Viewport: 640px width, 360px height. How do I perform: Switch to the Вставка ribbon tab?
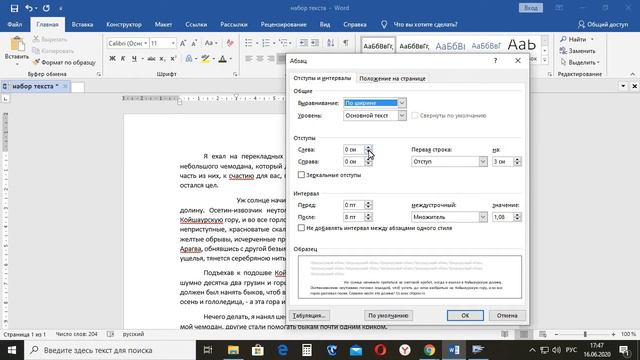(82, 24)
